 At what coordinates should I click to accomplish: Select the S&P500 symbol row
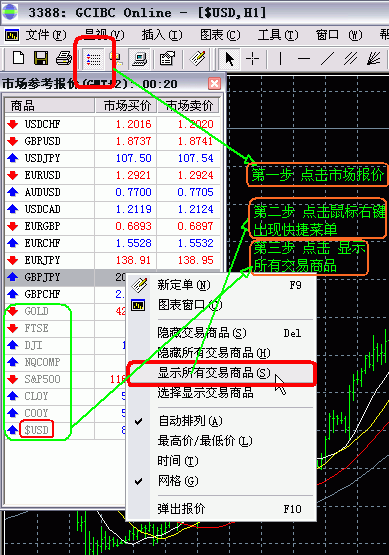pyautogui.click(x=66, y=379)
